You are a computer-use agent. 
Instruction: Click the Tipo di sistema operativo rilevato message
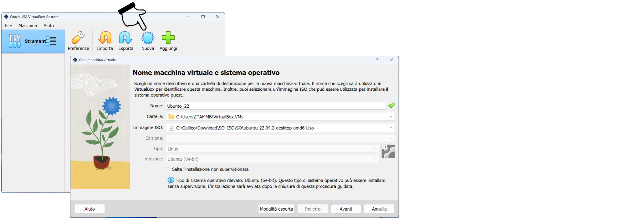pos(276,183)
